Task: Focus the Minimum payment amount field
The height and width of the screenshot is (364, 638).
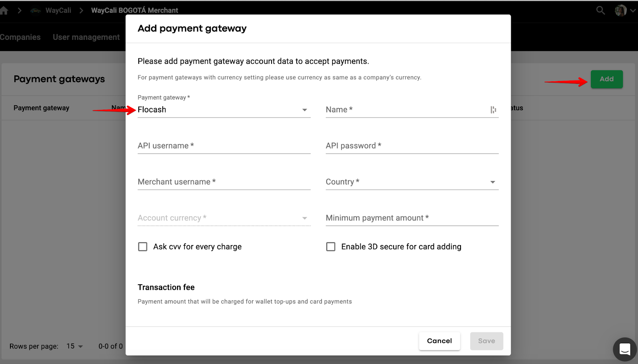Action: tap(412, 218)
